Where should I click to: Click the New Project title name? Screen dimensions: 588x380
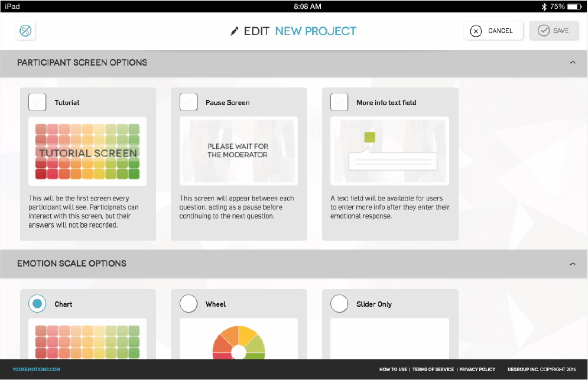[316, 31]
